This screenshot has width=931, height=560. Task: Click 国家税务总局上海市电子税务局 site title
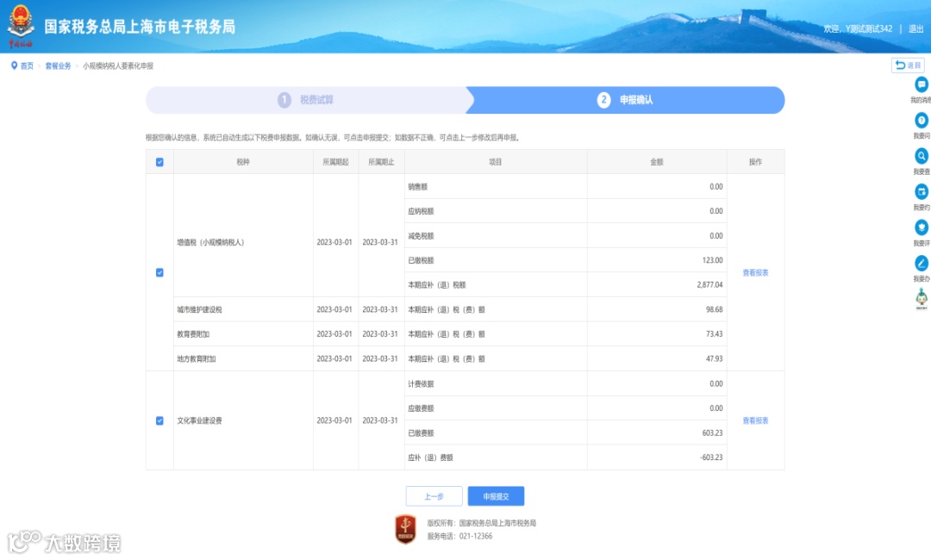click(140, 27)
